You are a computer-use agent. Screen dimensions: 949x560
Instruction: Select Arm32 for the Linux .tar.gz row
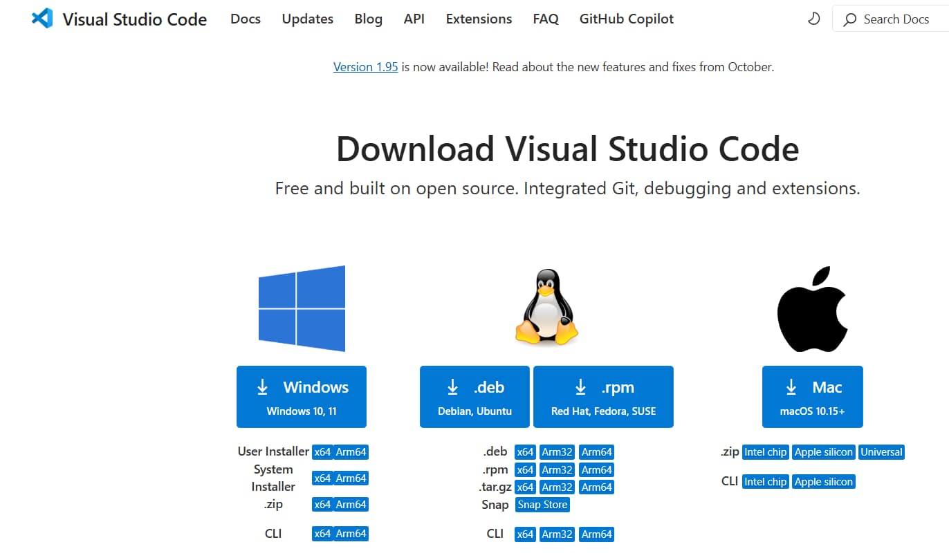(558, 487)
